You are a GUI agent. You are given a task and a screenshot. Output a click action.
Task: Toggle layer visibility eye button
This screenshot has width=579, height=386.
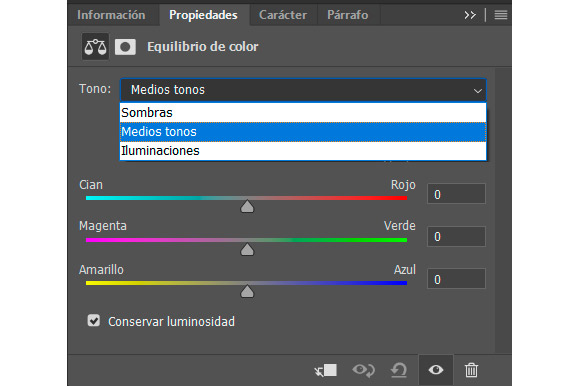[x=436, y=370]
